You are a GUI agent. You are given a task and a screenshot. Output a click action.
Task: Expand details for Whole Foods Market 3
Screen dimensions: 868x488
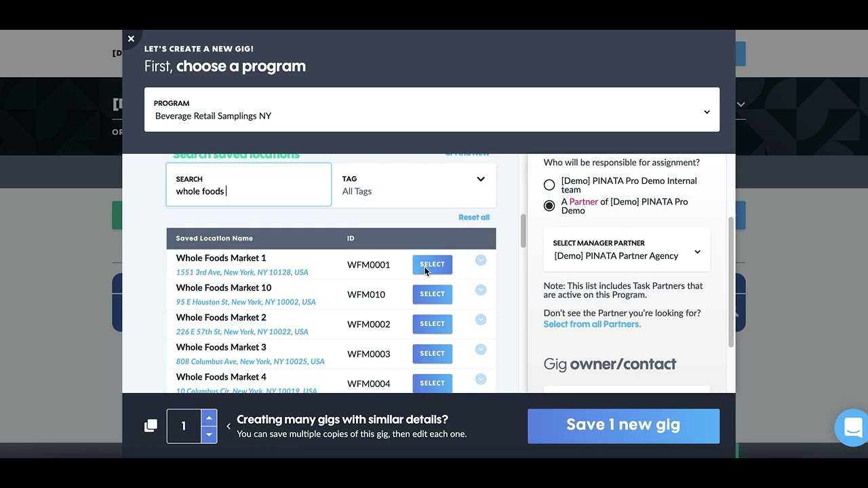pyautogui.click(x=481, y=350)
